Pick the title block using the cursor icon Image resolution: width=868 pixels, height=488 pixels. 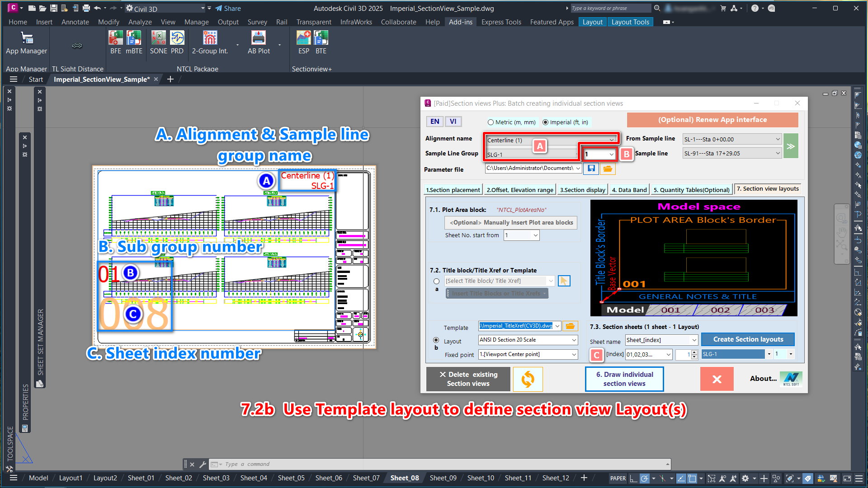tap(564, 281)
